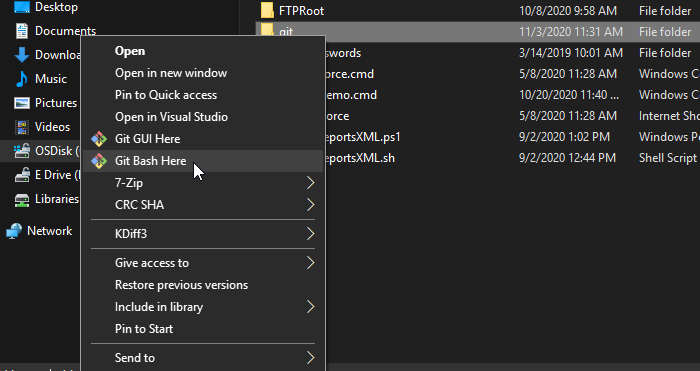This screenshot has width=700, height=371.
Task: Expand the 7-Zip submenu arrow
Action: coord(310,183)
